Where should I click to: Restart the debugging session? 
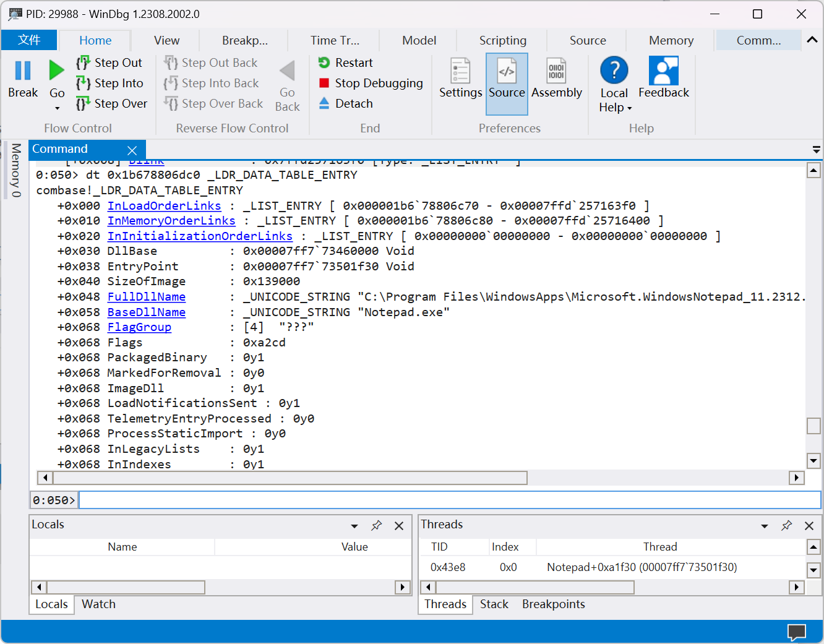click(346, 62)
